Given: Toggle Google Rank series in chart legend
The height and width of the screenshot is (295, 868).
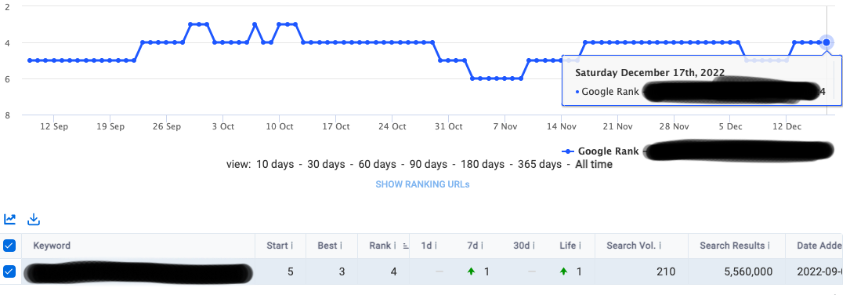Looking at the screenshot, I should tap(600, 151).
